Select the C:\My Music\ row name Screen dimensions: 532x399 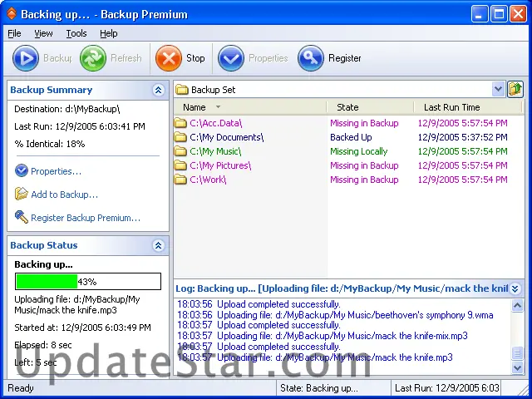click(215, 151)
